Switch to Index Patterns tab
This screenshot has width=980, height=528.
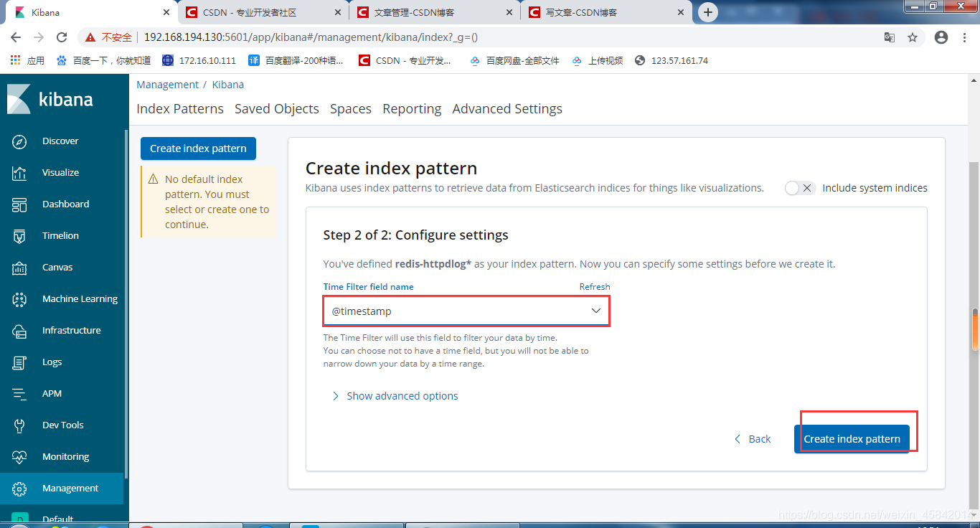[x=180, y=109]
